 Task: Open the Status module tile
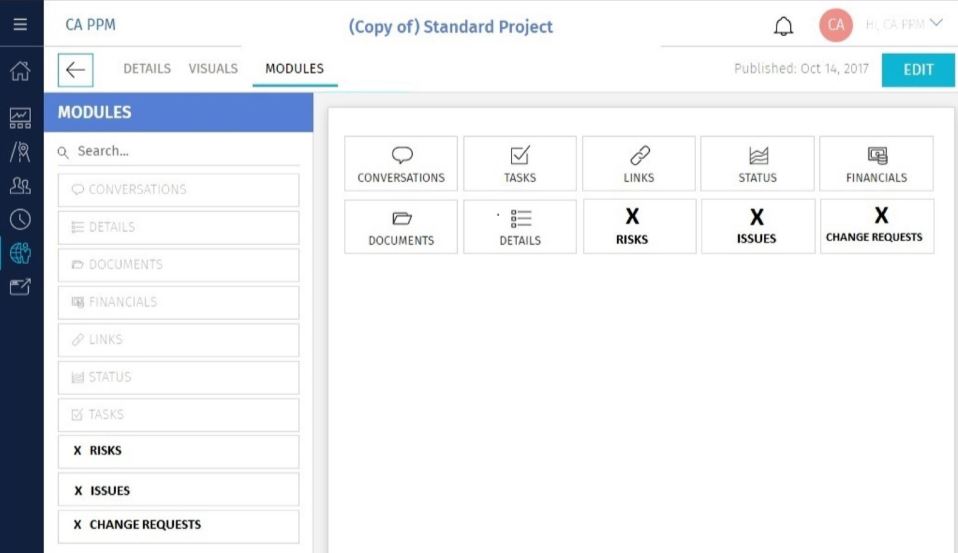(758, 164)
